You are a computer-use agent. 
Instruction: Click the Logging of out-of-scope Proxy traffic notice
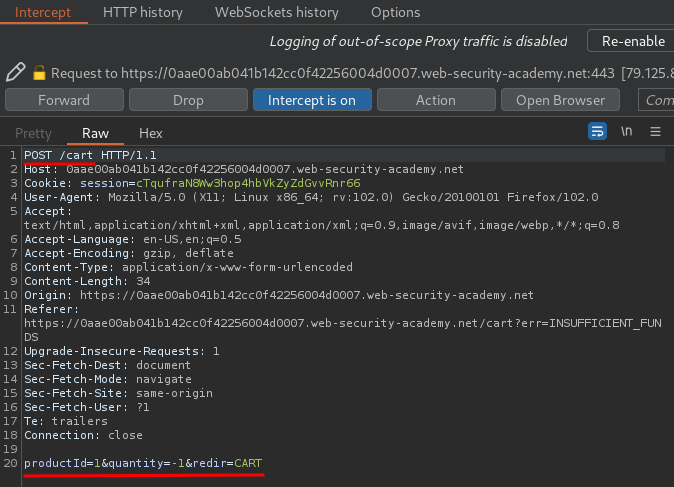pos(418,41)
